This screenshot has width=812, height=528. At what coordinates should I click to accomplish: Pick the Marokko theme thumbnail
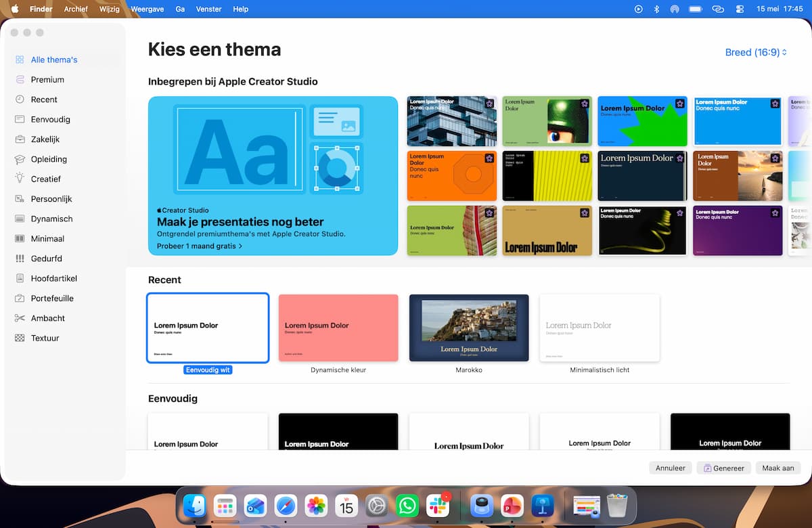[469, 328]
